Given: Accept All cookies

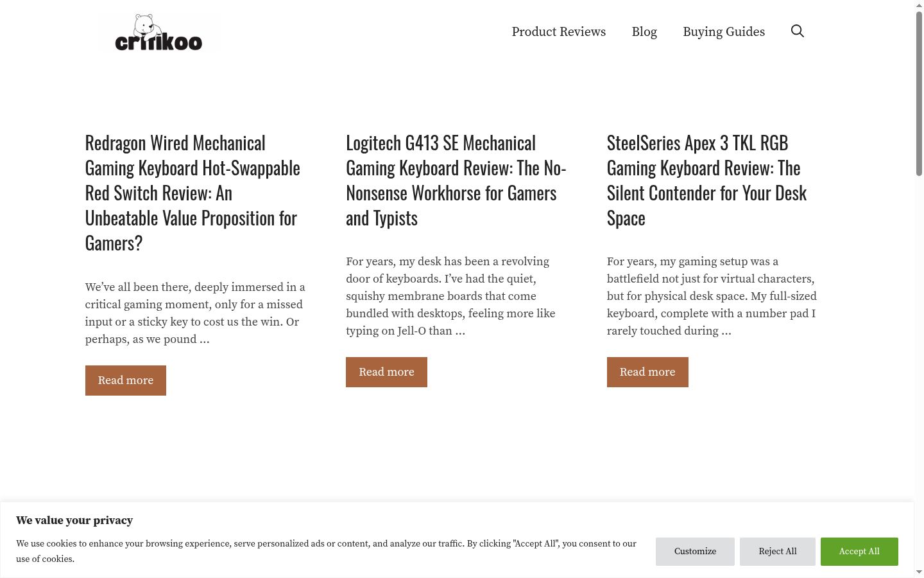Looking at the screenshot, I should [x=859, y=552].
